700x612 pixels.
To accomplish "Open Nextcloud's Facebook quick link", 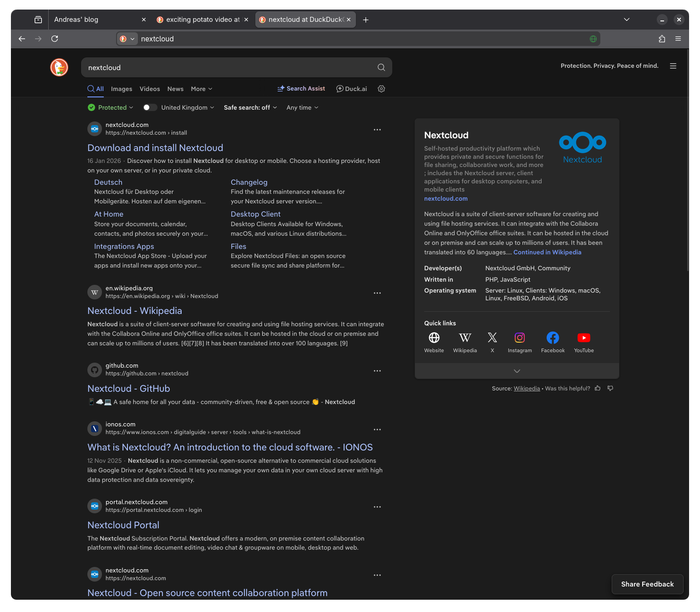I will pyautogui.click(x=553, y=338).
